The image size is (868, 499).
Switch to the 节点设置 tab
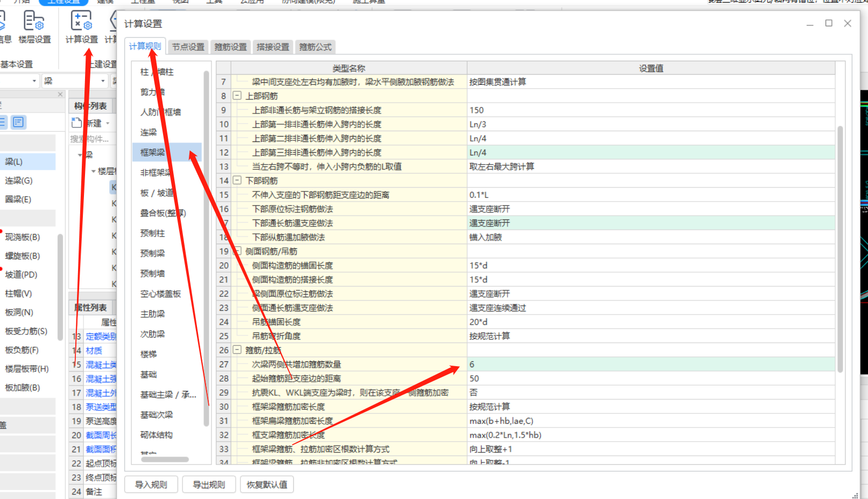click(188, 47)
